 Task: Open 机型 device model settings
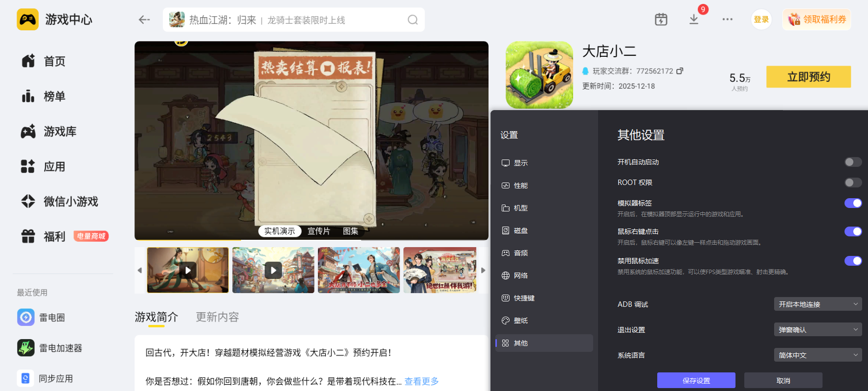point(544,208)
